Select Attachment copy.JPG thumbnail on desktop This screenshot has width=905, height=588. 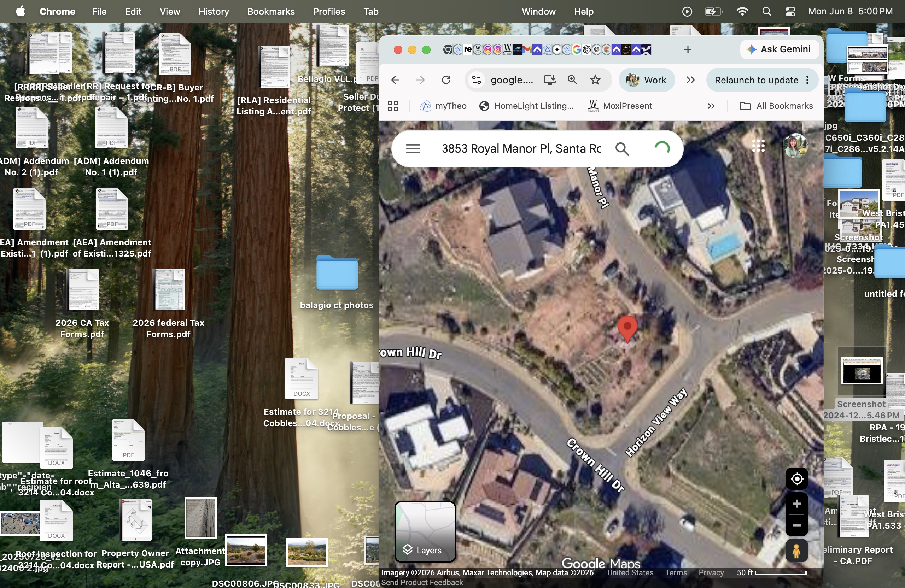coord(200,532)
